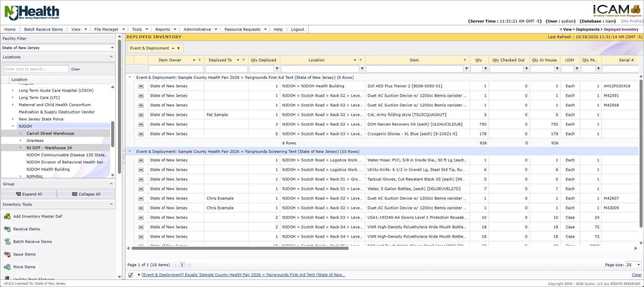Viewport: 644px width, 287px height.
Task: Click the Collapse All button
Action: pos(86,194)
